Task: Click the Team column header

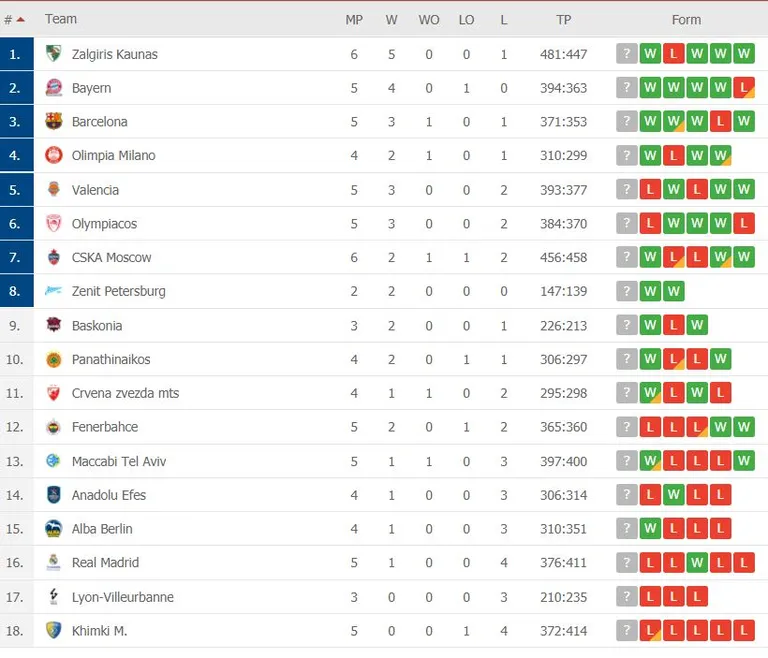Action: 61,19
